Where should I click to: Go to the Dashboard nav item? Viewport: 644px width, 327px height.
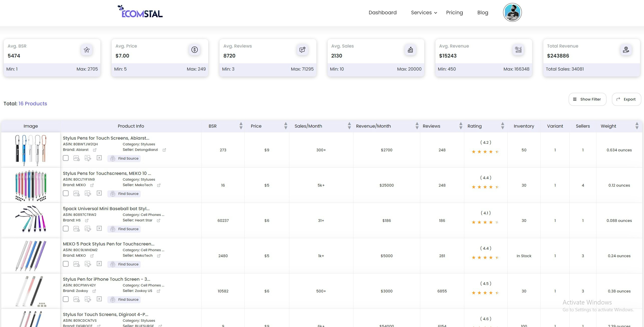[382, 13]
